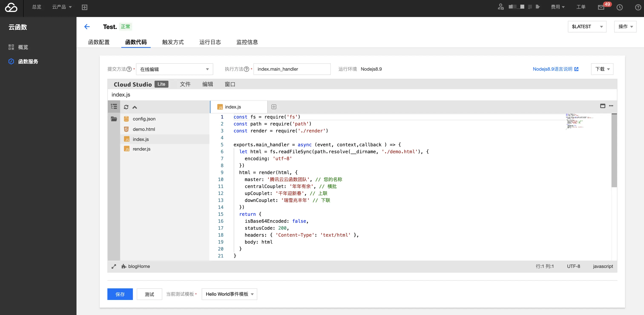Open the file tree view icon
This screenshot has width=644, height=315.
tap(114, 106)
